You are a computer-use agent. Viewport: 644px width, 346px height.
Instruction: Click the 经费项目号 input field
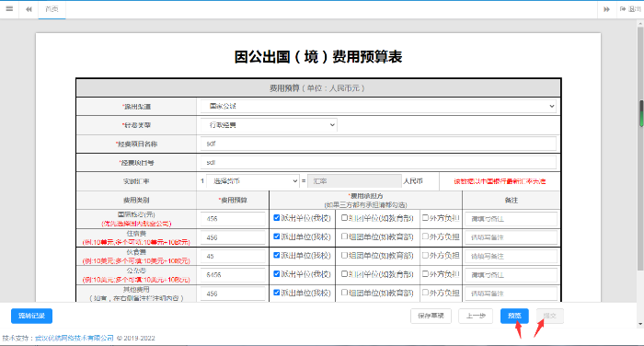pyautogui.click(x=378, y=163)
